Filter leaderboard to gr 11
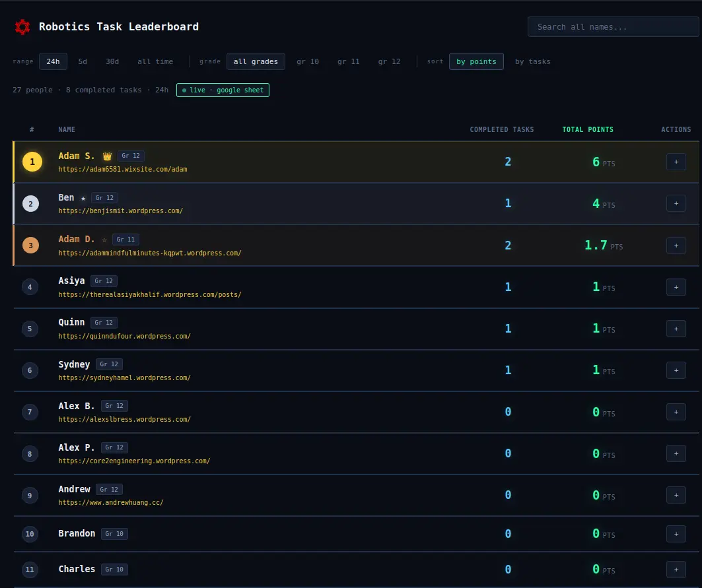The image size is (702, 588). click(349, 61)
